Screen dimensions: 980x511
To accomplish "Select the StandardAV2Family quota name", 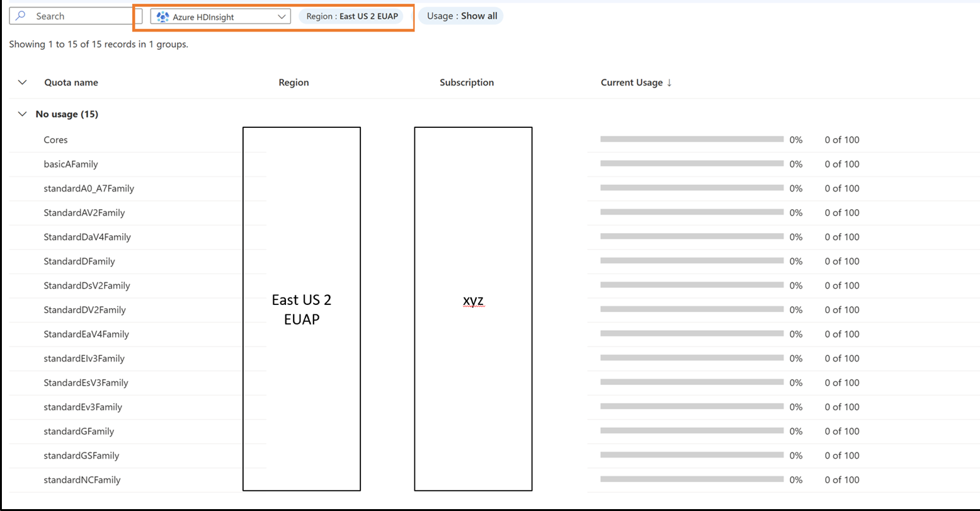I will pos(84,213).
